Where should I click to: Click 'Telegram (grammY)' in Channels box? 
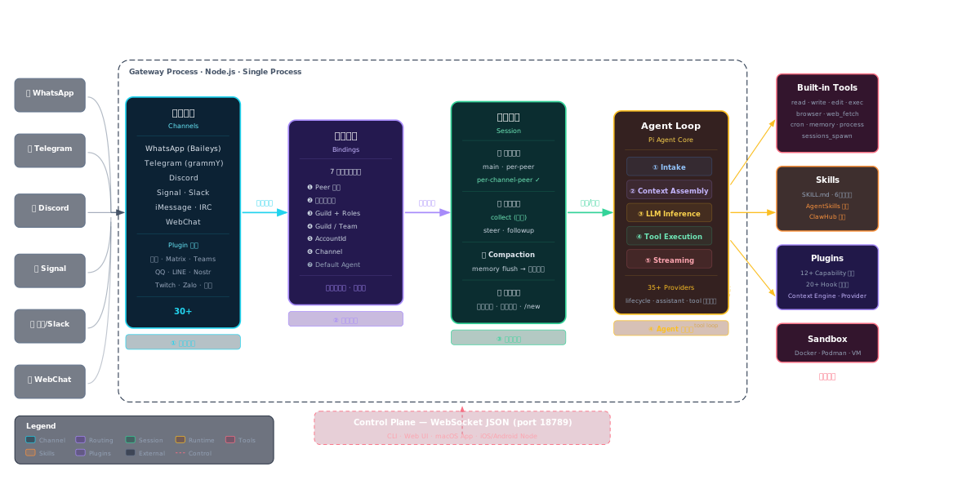pos(183,163)
